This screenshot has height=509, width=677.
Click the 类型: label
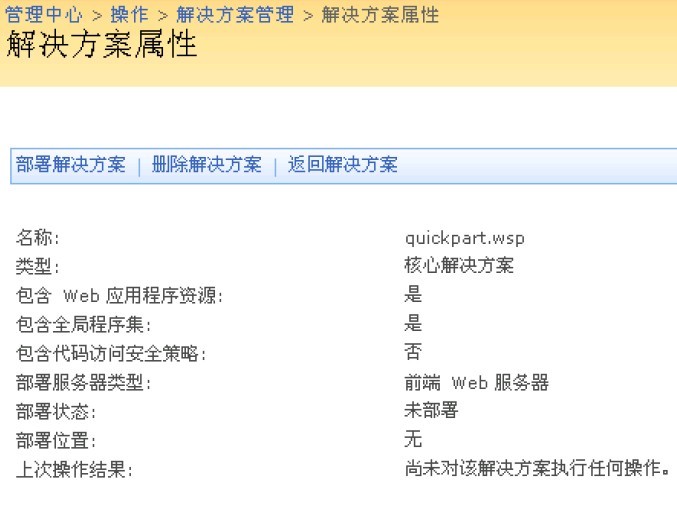[x=38, y=266]
